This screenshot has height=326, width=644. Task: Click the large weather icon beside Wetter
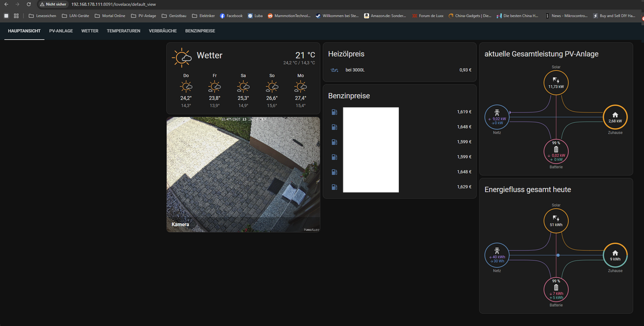pos(181,56)
